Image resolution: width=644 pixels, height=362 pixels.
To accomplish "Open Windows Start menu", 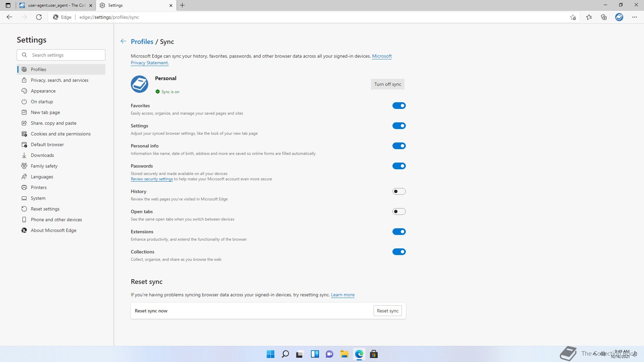I will pyautogui.click(x=270, y=354).
